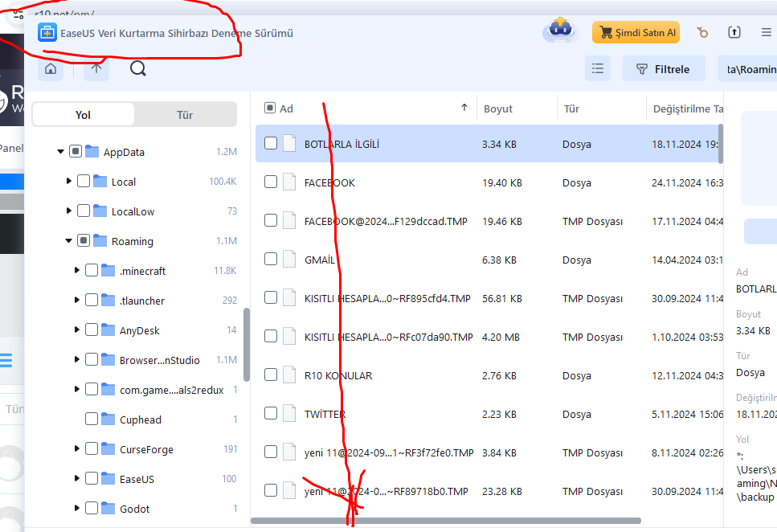Open search with the magnifier icon

coord(137,68)
